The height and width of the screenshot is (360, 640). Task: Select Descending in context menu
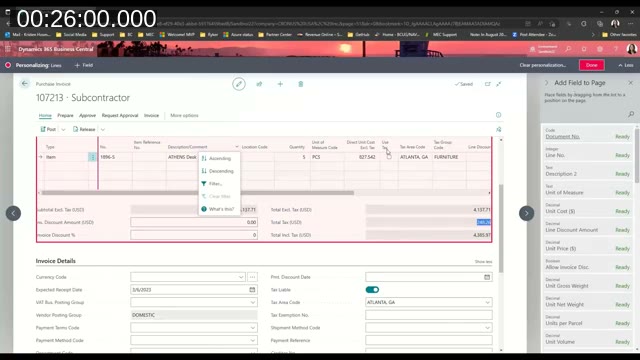[x=219, y=171]
